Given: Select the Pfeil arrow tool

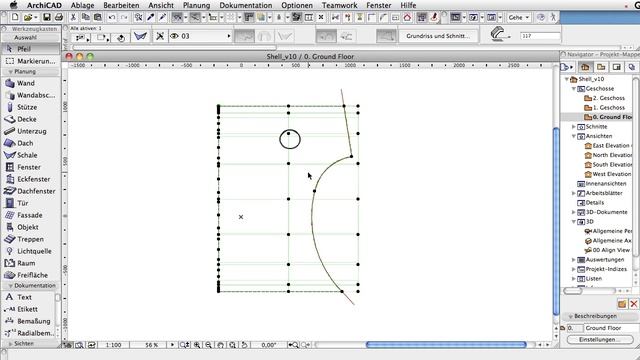Looking at the screenshot, I should click(31, 49).
